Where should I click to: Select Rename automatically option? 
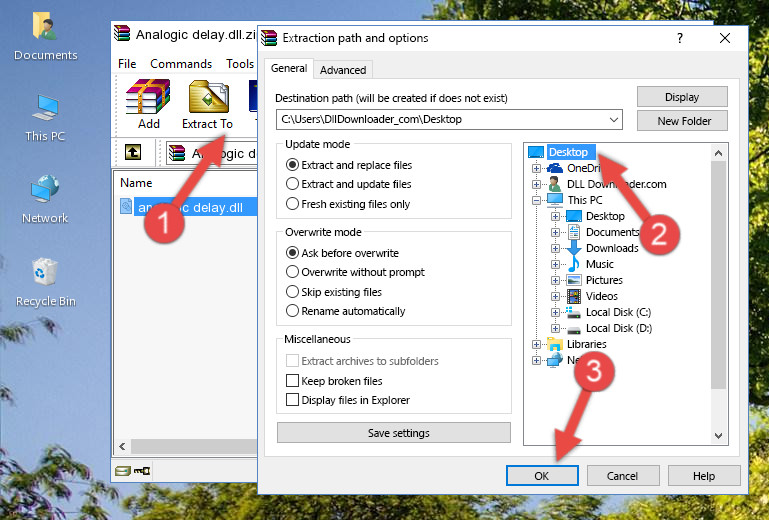pyautogui.click(x=345, y=311)
